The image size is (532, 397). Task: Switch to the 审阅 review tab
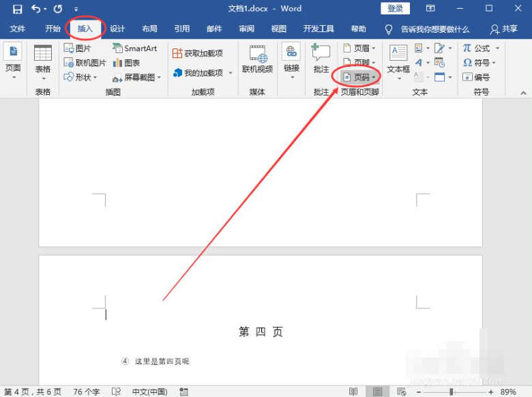point(246,29)
